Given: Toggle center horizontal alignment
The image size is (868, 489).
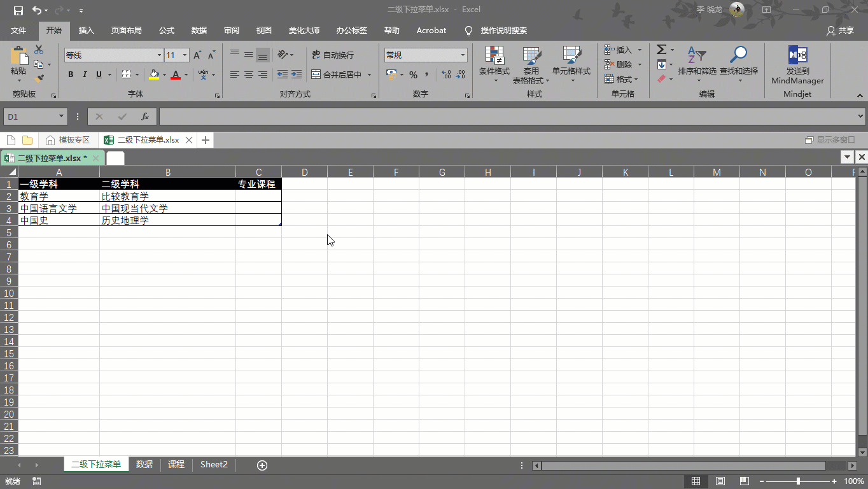Looking at the screenshot, I should click(249, 74).
